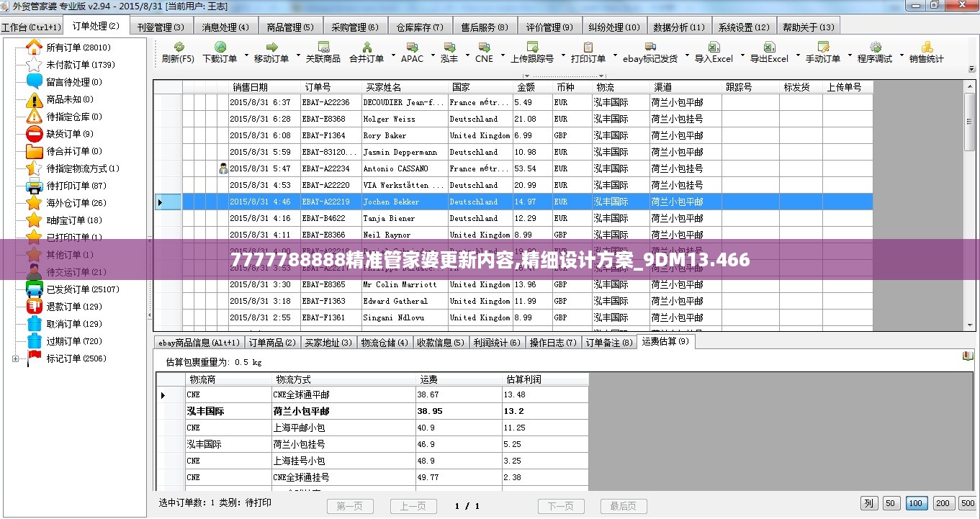Click the 泓丰 logistics toolbar icon
The width and height of the screenshot is (980, 519).
(x=449, y=48)
